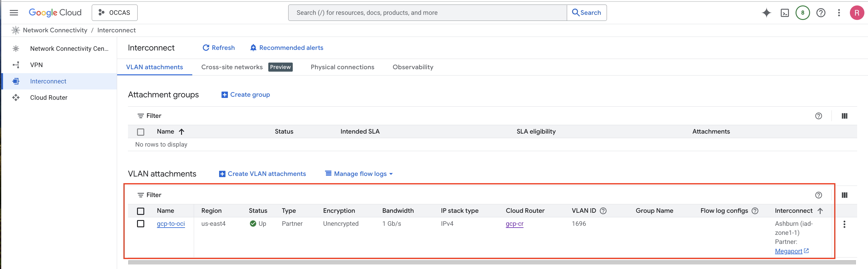
Task: Open the notifications badge showing 8
Action: 802,13
